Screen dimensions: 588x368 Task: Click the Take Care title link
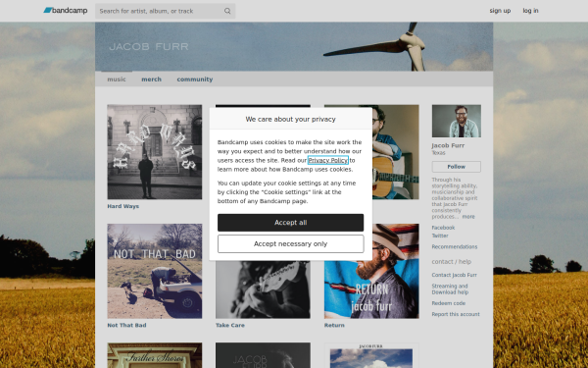click(230, 325)
